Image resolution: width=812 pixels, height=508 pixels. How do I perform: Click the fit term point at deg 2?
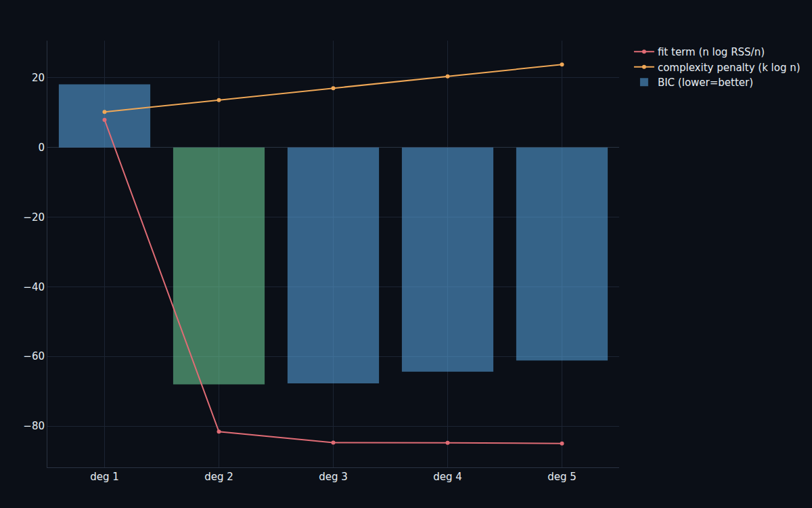tap(219, 431)
